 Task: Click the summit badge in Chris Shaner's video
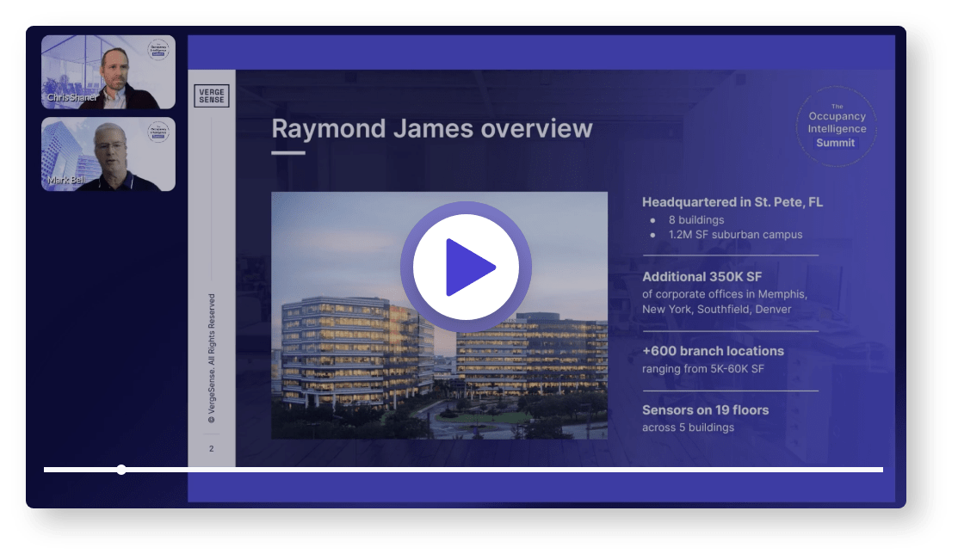coord(158,50)
